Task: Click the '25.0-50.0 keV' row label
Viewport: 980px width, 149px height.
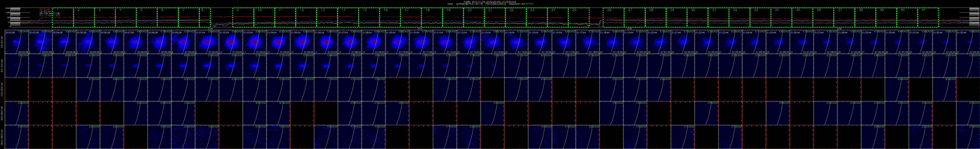Action: pyautogui.click(x=2, y=113)
